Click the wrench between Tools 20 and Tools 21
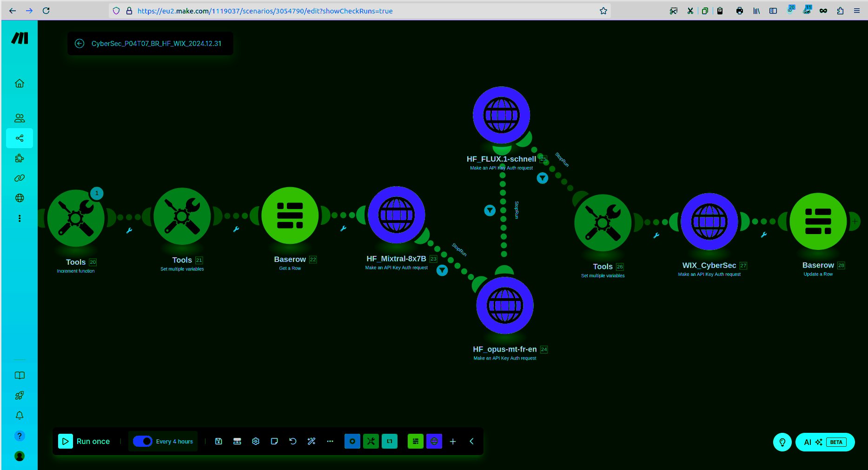The width and height of the screenshot is (868, 470). 129,230
